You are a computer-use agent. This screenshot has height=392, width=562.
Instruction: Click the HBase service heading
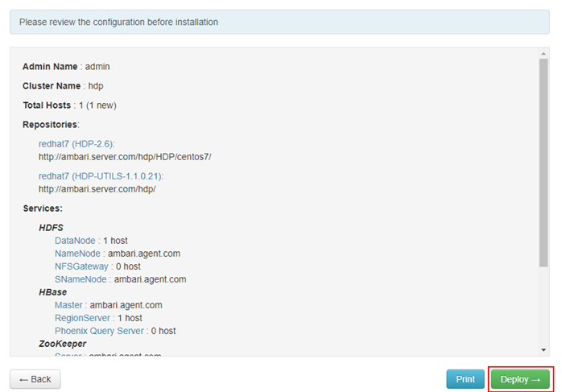(52, 292)
